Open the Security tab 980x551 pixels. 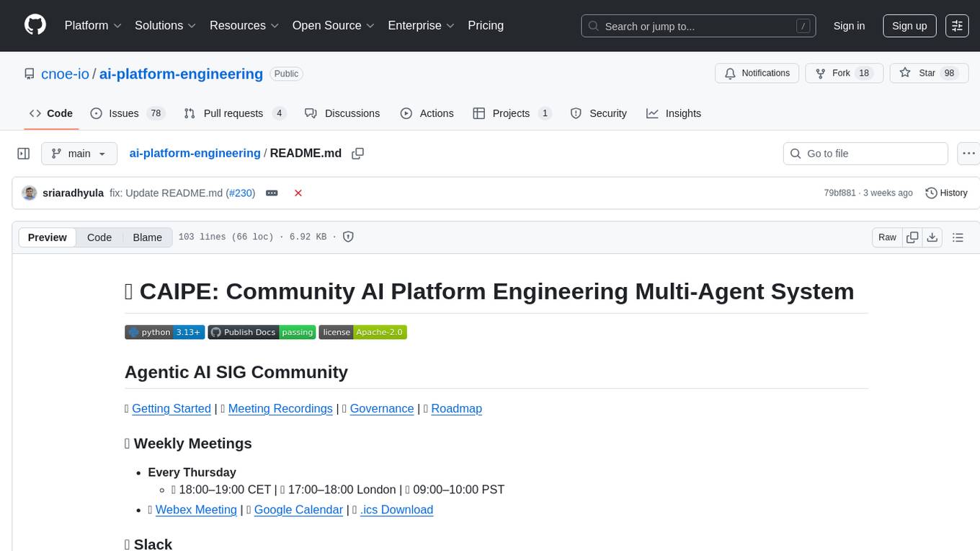click(x=598, y=113)
